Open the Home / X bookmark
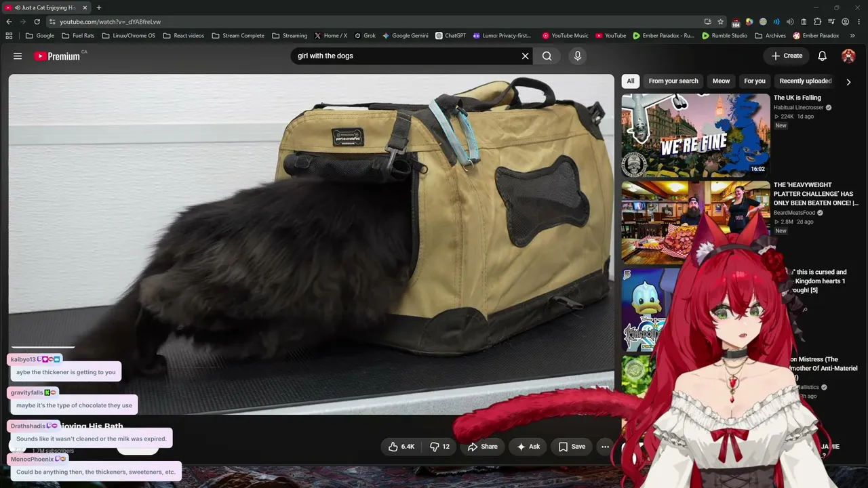This screenshot has width=868, height=488. (331, 36)
